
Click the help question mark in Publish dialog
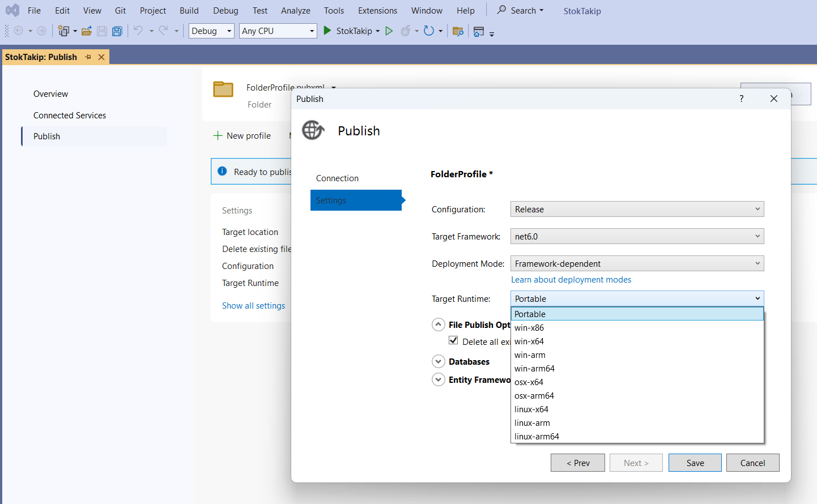741,99
